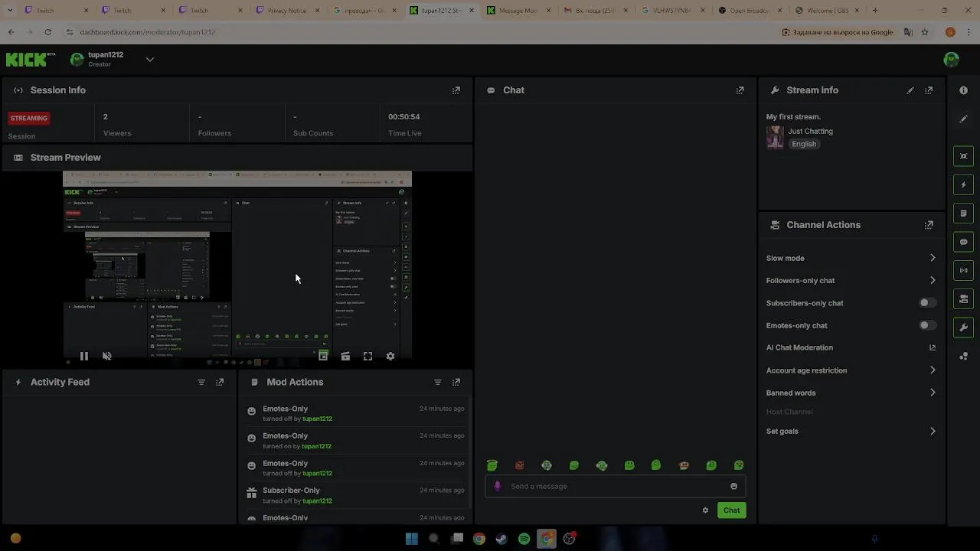Open Activity Feed filter options

(x=201, y=382)
